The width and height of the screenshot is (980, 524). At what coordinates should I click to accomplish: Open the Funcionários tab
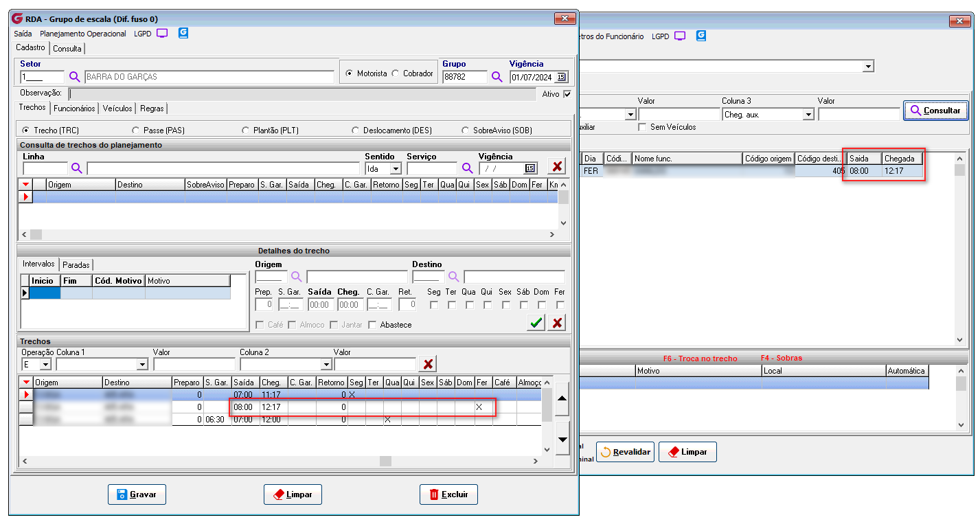coord(74,109)
